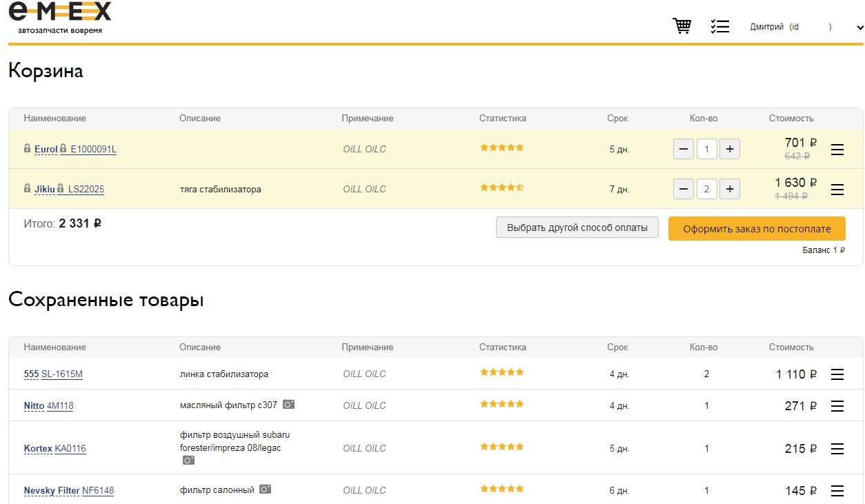The image size is (865, 504).
Task: Open row menu for Nevsky Filter NF6148
Action: point(837,491)
